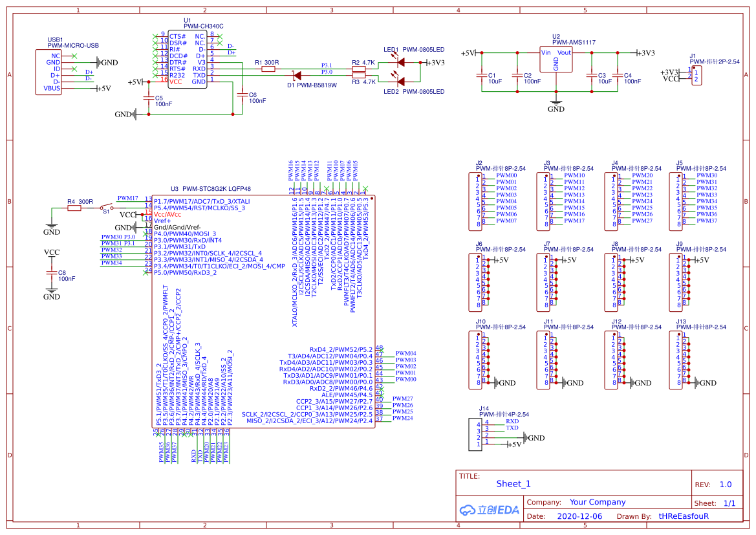Click the J1 two-pin header symbol
The width and height of the screenshot is (756, 535).
point(697,76)
